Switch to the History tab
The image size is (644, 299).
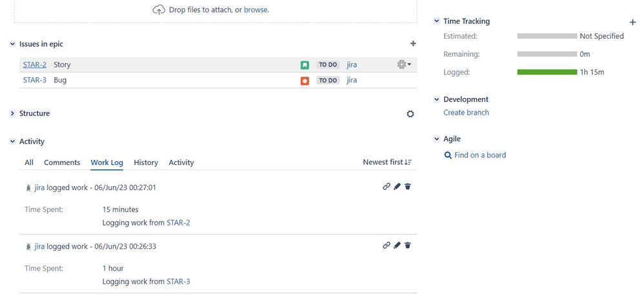pos(146,162)
